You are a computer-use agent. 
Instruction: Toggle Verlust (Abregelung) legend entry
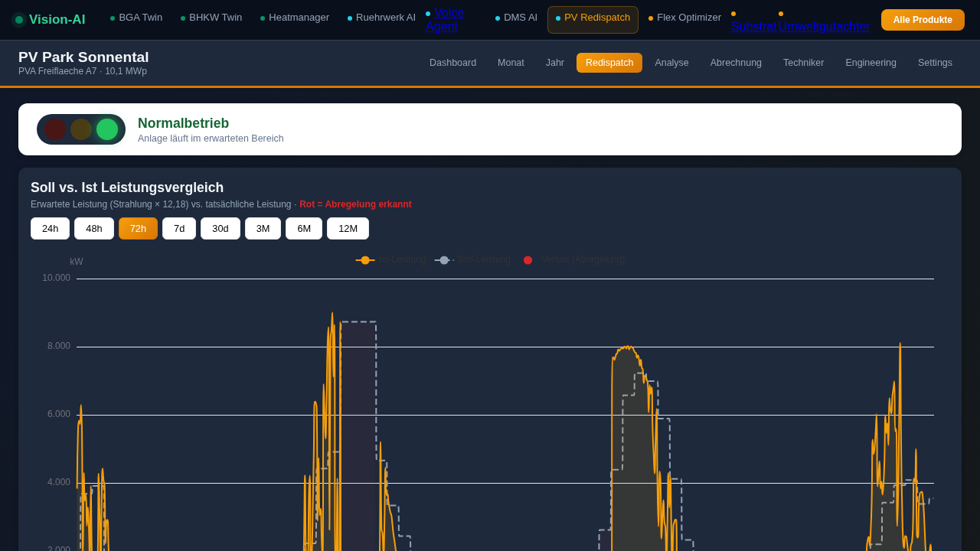574,260
